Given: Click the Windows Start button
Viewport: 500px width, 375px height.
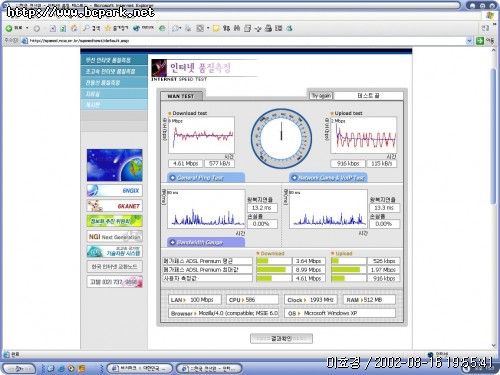Looking at the screenshot, I should pyautogui.click(x=19, y=369).
